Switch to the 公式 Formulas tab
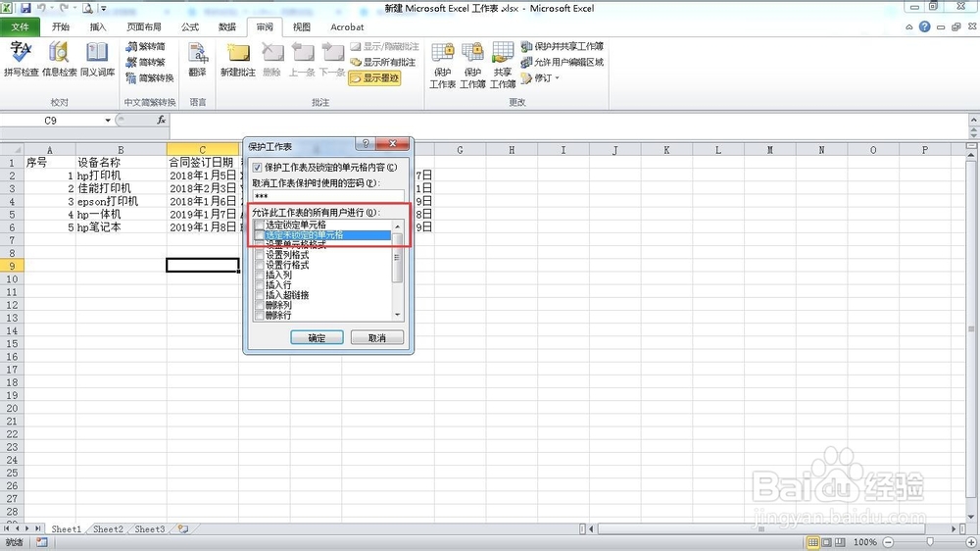The image size is (980, 551). [x=190, y=26]
